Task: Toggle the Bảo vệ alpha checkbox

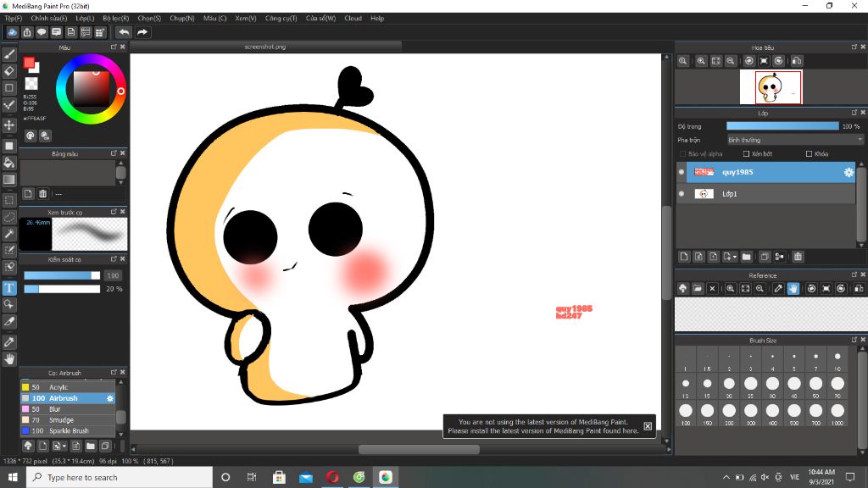Action: coord(682,154)
